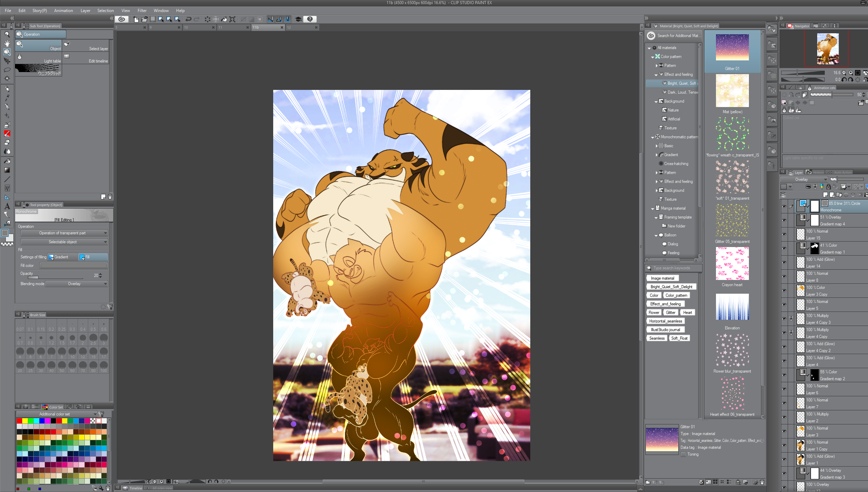Select the Lasso selection tool

coord(7,70)
